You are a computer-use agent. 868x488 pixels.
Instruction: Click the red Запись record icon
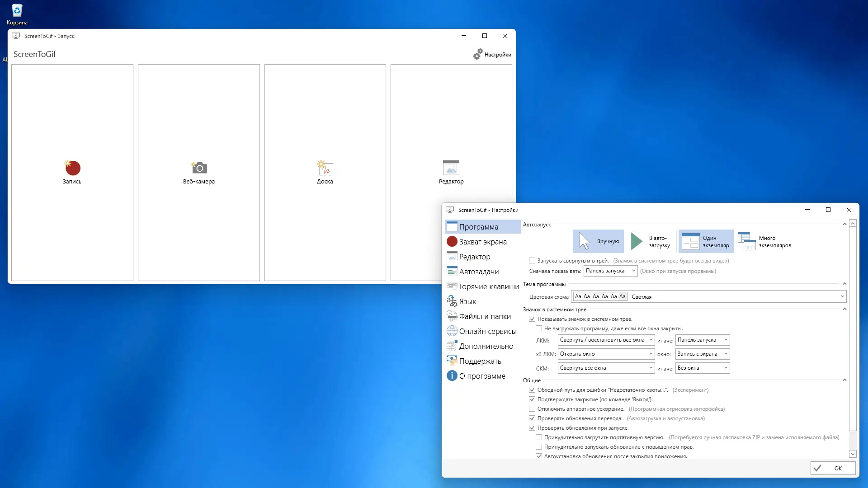click(72, 168)
